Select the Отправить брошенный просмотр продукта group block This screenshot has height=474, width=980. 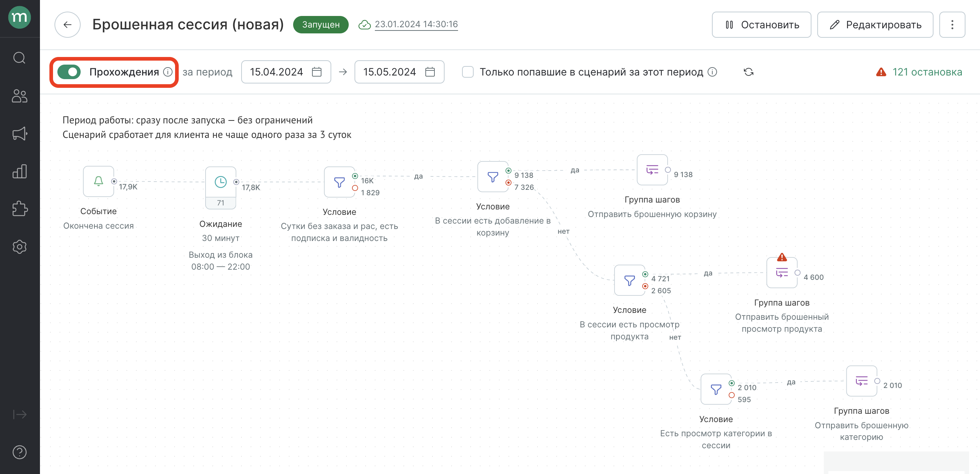tap(782, 273)
